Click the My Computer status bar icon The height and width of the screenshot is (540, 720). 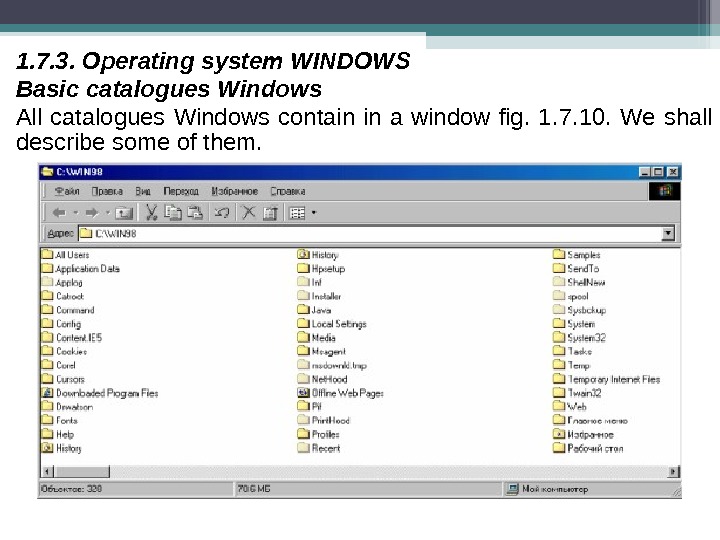pos(512,489)
